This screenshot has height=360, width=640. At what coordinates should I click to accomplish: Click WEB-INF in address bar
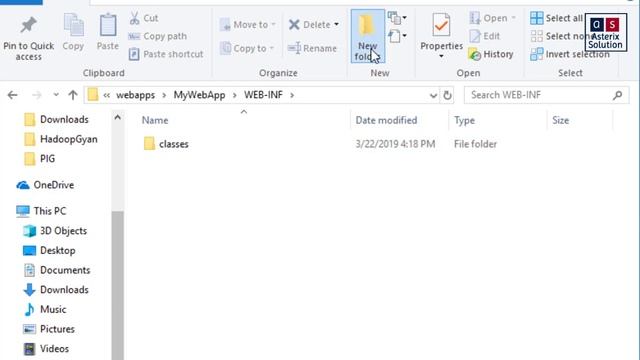(263, 95)
